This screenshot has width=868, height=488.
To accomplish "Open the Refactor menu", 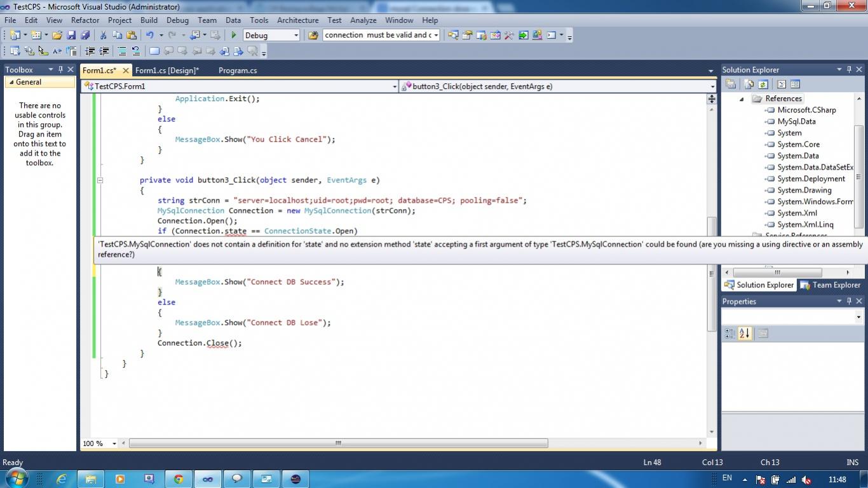I will point(85,20).
